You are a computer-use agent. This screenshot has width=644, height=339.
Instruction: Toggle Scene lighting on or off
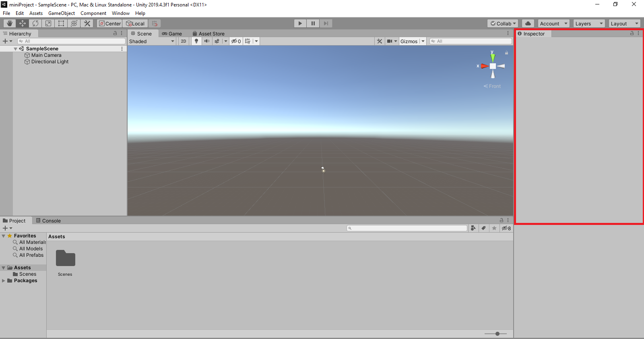(196, 41)
